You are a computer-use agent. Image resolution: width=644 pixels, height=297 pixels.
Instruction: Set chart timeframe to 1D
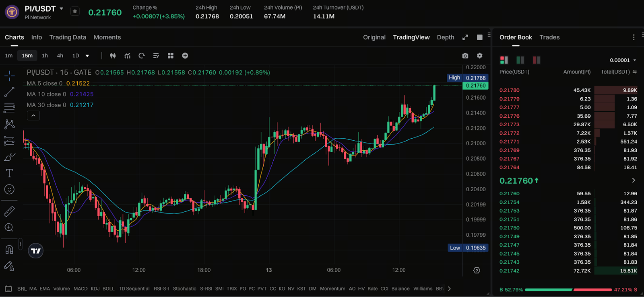[76, 56]
